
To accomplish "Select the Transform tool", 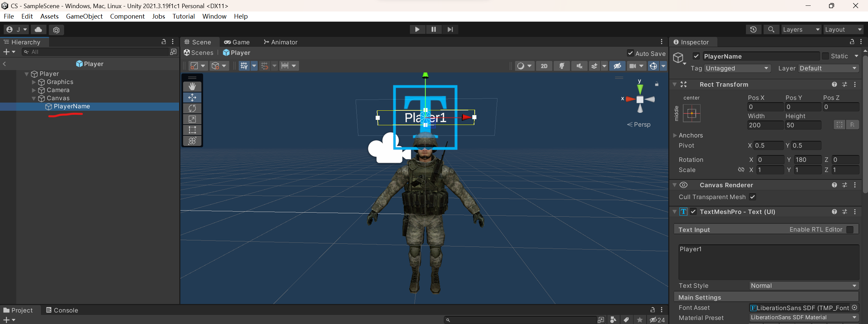I will click(x=192, y=141).
